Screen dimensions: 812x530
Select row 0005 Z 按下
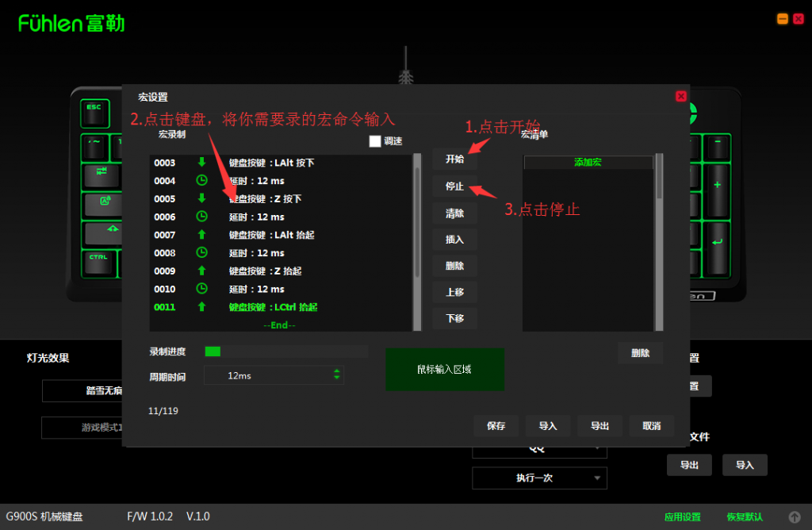tap(282, 199)
